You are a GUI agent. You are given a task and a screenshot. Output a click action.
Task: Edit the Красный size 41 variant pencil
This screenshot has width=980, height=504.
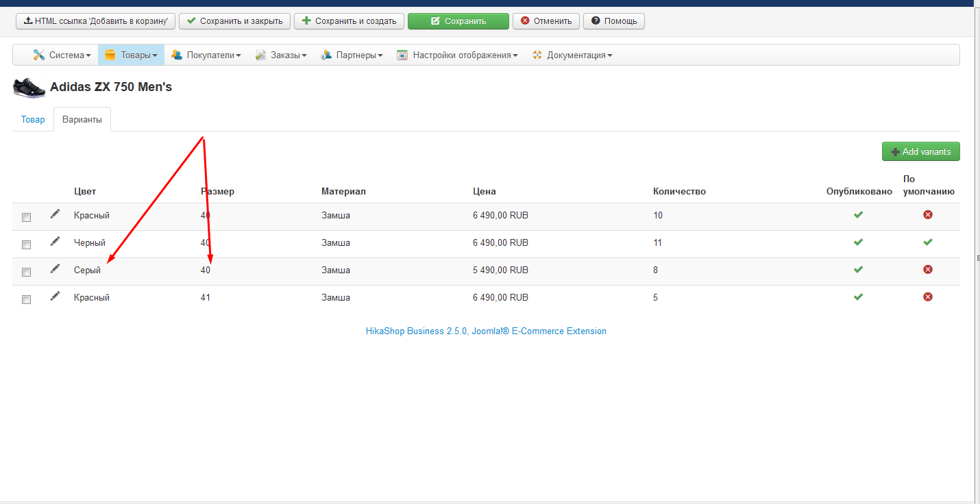(x=55, y=297)
